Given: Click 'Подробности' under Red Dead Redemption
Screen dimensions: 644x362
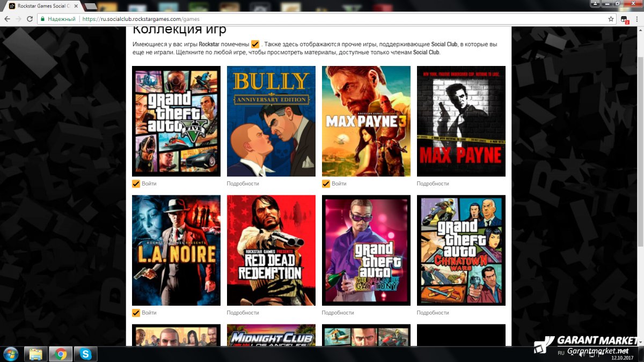Looking at the screenshot, I should pyautogui.click(x=243, y=313).
